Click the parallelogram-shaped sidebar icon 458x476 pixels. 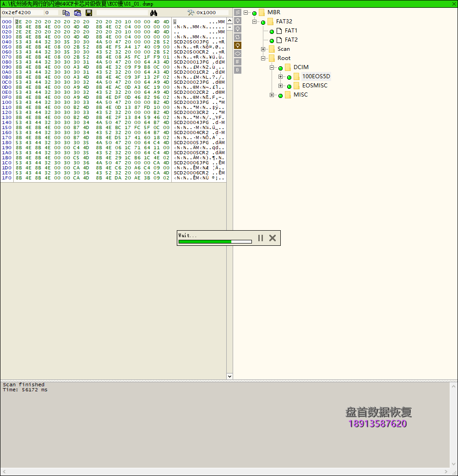[x=238, y=37]
